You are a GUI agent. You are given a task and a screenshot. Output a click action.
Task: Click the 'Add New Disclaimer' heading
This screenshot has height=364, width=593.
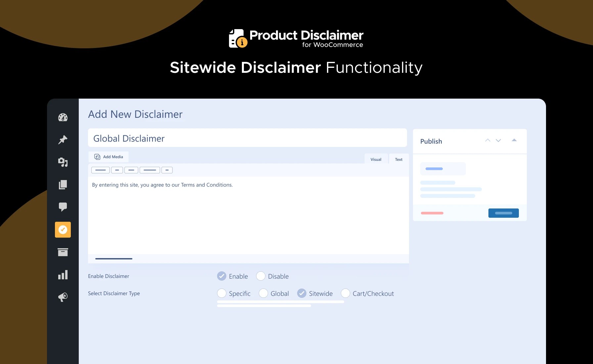point(135,114)
